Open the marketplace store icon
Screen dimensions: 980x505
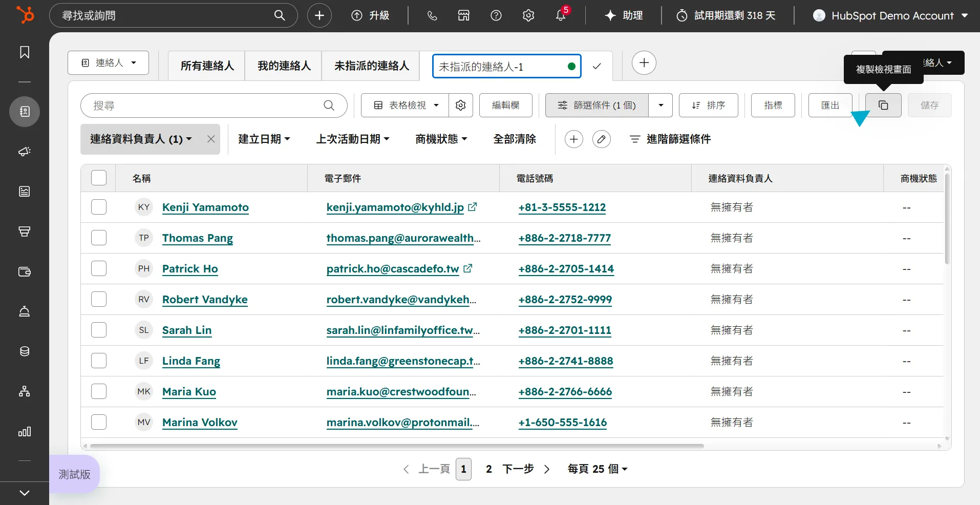tap(464, 15)
